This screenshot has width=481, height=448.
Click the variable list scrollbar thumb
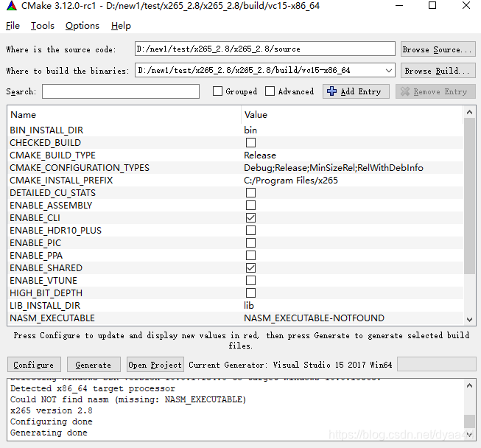pos(469,195)
